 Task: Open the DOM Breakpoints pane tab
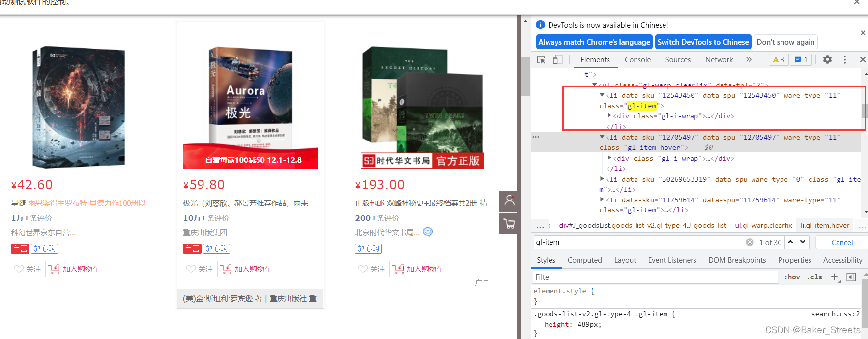point(737,260)
